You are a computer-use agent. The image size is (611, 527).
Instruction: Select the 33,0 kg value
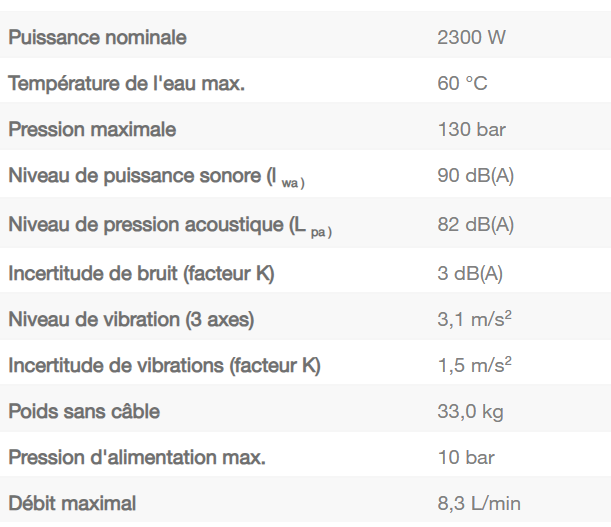click(x=470, y=412)
